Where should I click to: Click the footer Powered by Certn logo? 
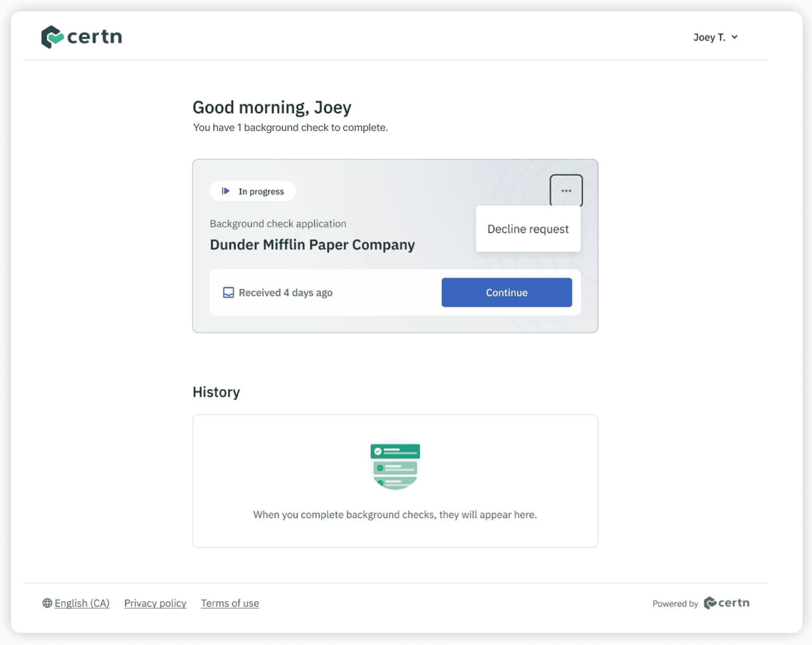tap(726, 603)
